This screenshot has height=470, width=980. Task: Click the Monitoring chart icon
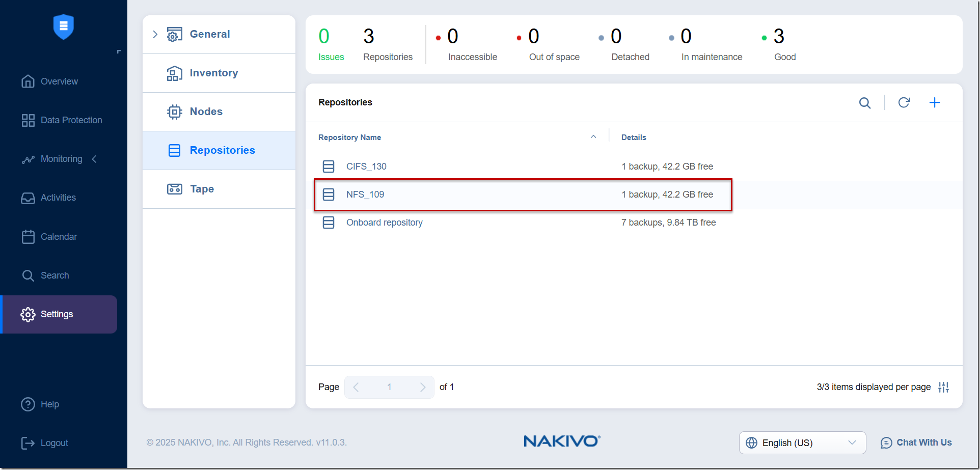pyautogui.click(x=28, y=159)
